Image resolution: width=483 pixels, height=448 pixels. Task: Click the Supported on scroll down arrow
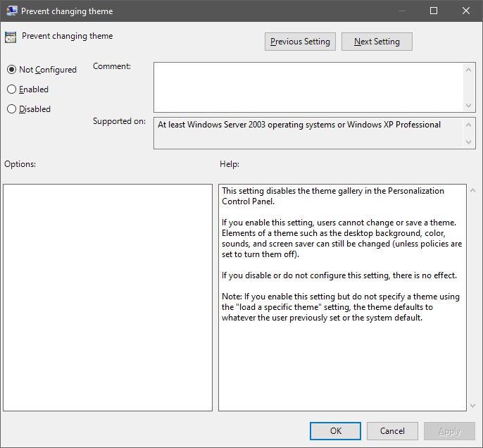click(470, 142)
